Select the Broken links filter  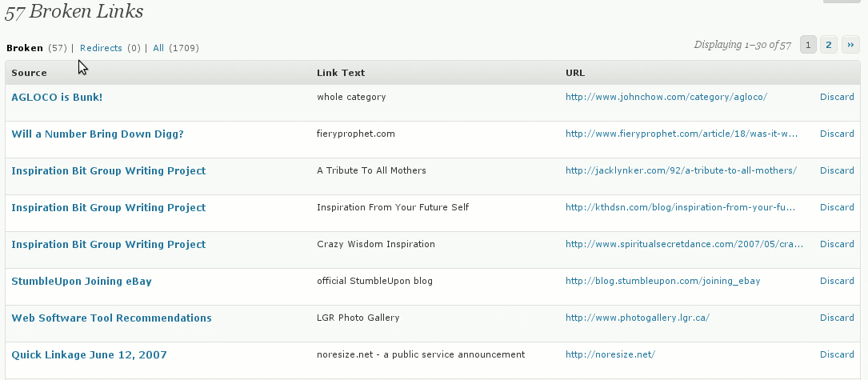pos(25,48)
